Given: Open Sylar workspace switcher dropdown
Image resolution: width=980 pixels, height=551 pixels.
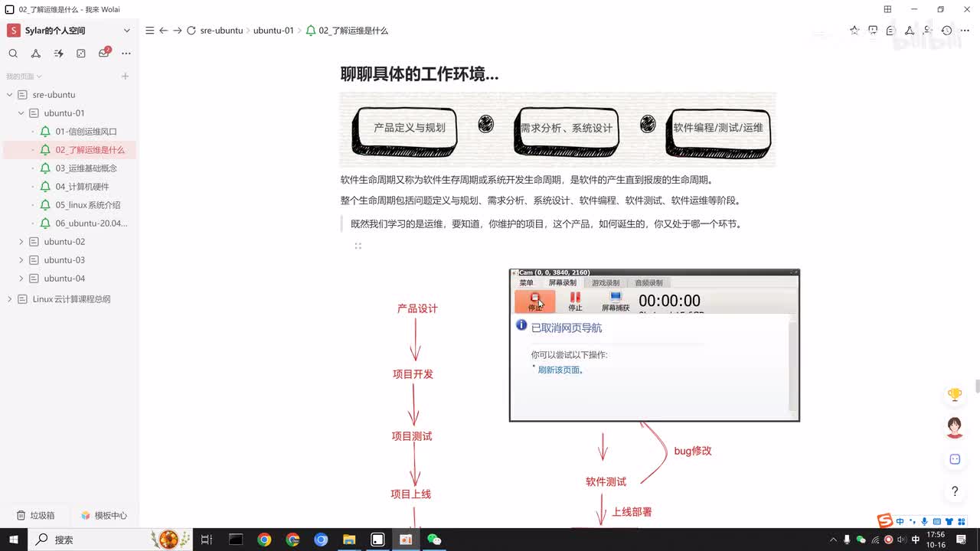Looking at the screenshot, I should click(126, 31).
